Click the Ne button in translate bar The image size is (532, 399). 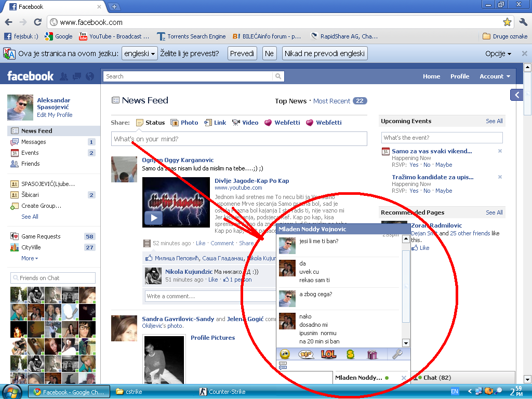pos(270,54)
